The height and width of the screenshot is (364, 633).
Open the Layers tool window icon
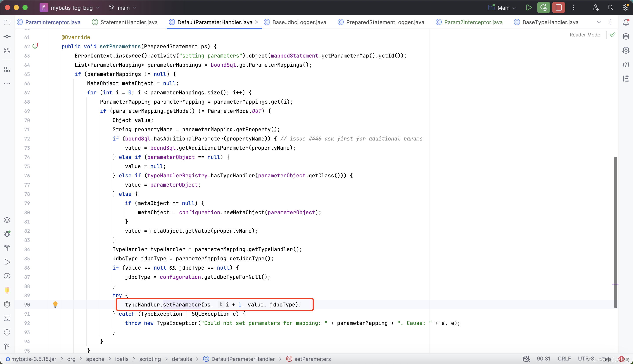(x=7, y=220)
